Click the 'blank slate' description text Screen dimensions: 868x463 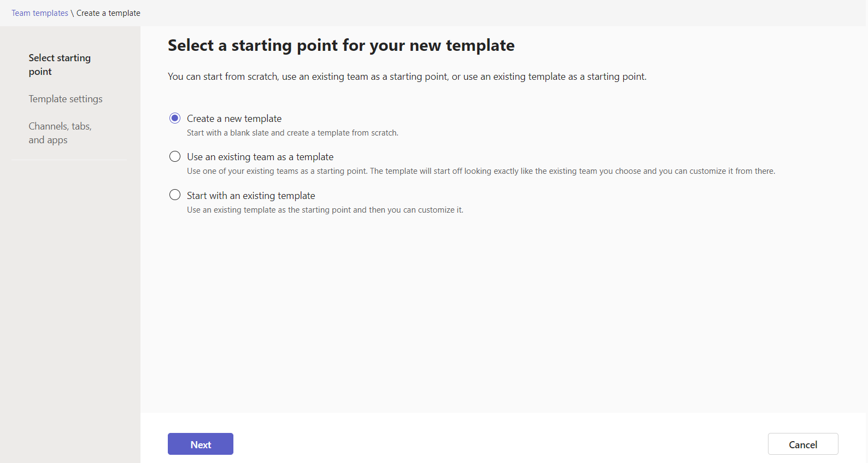(292, 133)
